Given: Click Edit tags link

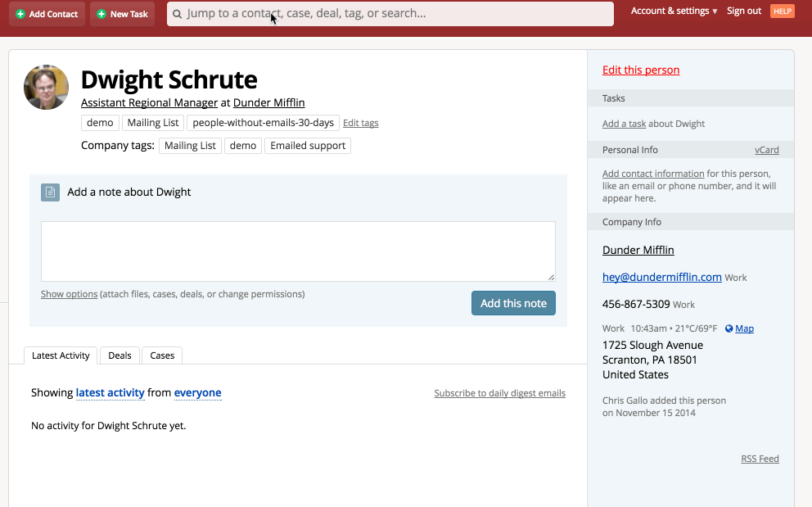Looking at the screenshot, I should point(360,123).
